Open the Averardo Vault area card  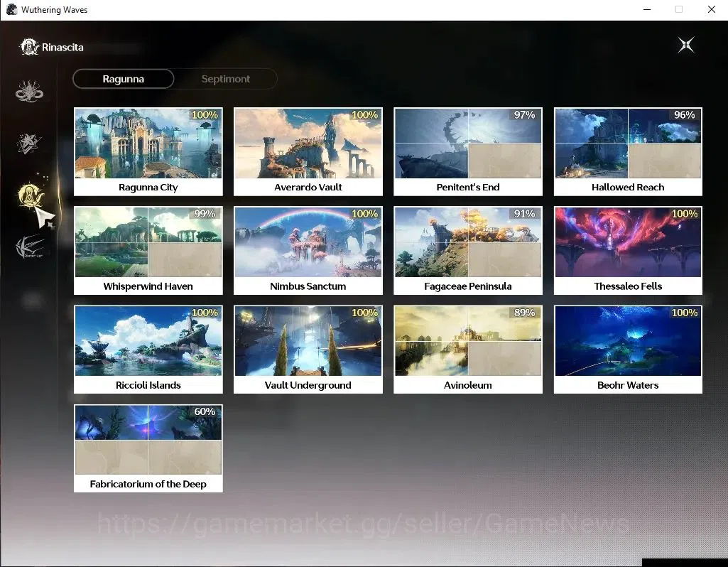click(308, 152)
